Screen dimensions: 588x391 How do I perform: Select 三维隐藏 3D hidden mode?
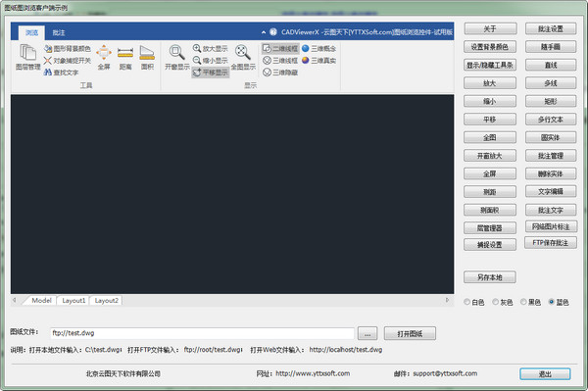click(x=280, y=73)
